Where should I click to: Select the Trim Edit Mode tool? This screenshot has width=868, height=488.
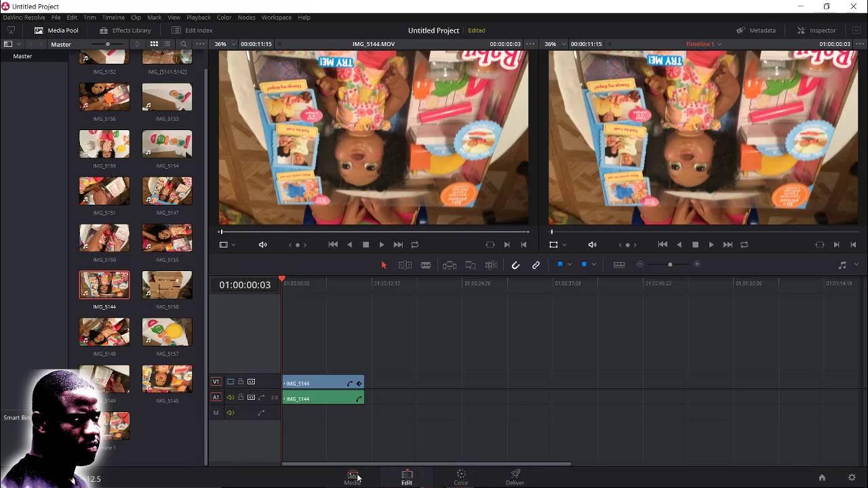pos(405,265)
